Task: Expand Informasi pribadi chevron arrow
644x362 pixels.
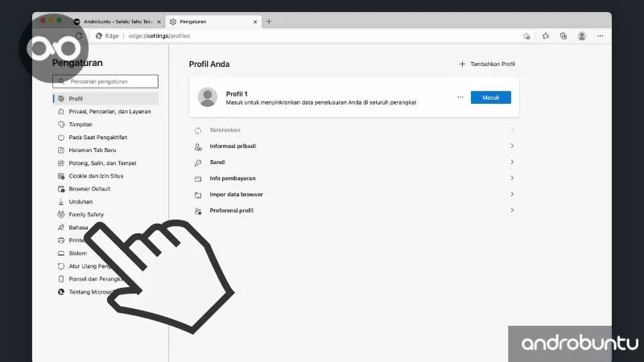Action: (512, 146)
